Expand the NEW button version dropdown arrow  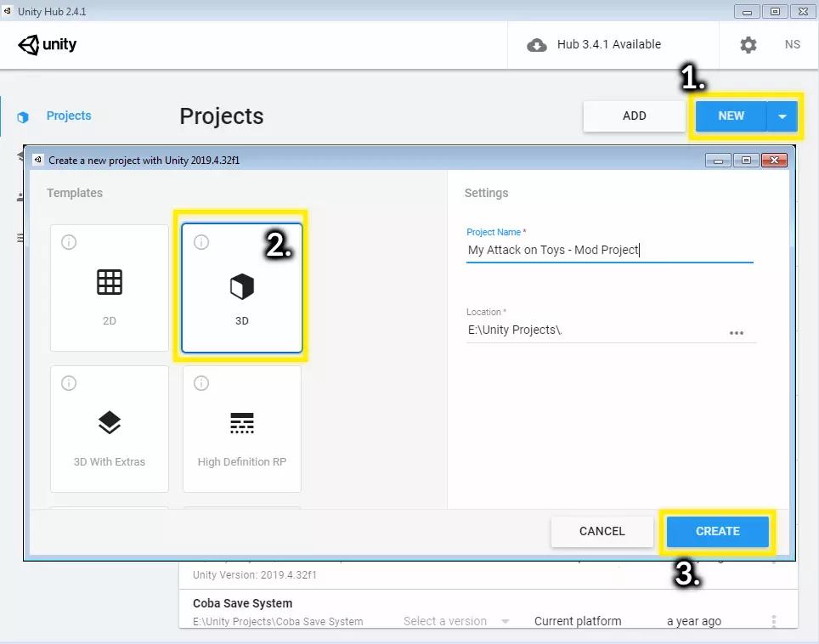point(782,116)
